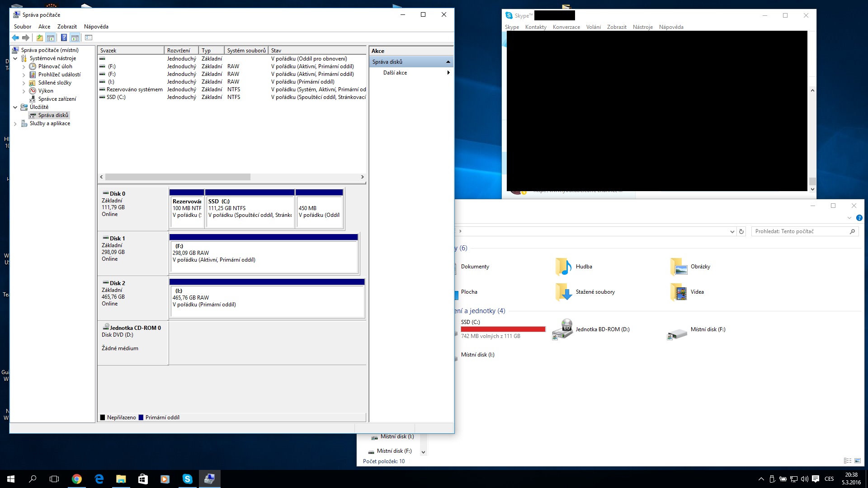Click the Properties checklist toolbar icon
This screenshot has width=868, height=488.
tap(89, 38)
